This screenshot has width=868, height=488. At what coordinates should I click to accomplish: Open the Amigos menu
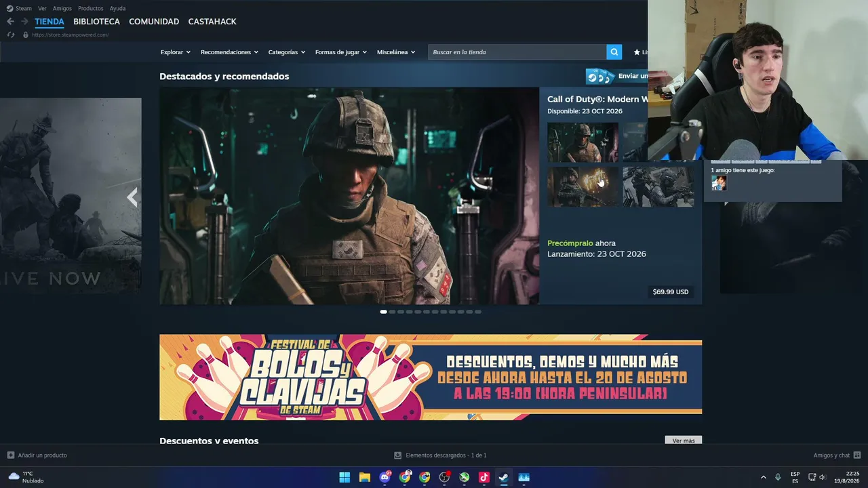pos(62,8)
